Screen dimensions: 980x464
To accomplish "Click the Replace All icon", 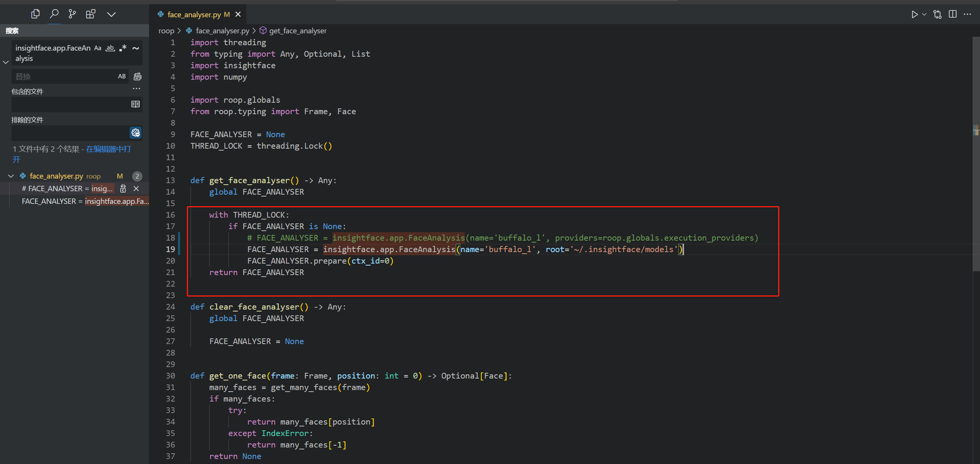I will click(137, 77).
